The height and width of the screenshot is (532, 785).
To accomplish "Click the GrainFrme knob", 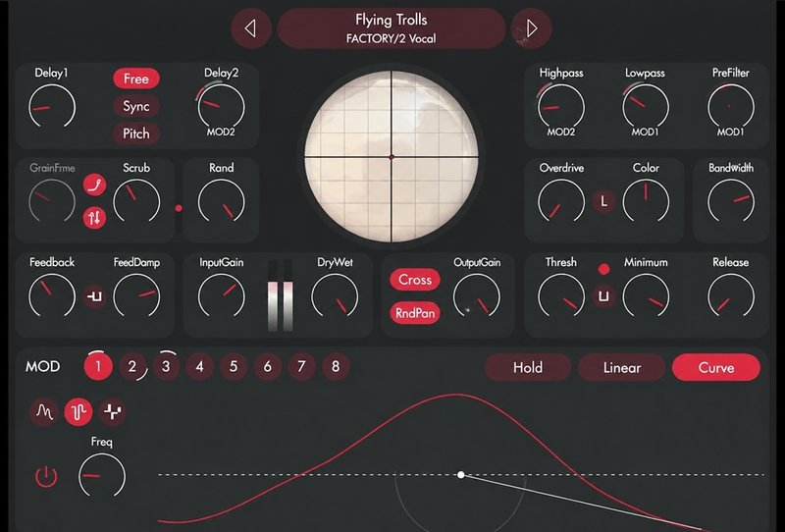I will [52, 201].
